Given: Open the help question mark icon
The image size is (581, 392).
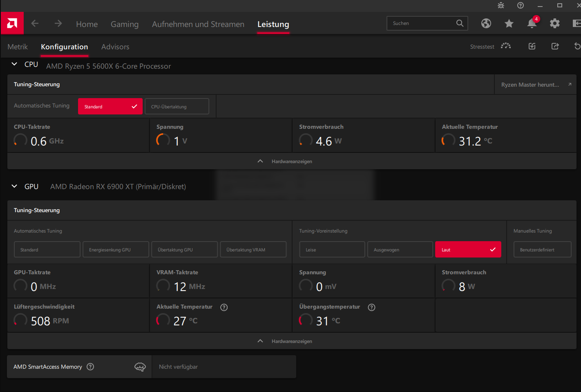Looking at the screenshot, I should [x=521, y=5].
